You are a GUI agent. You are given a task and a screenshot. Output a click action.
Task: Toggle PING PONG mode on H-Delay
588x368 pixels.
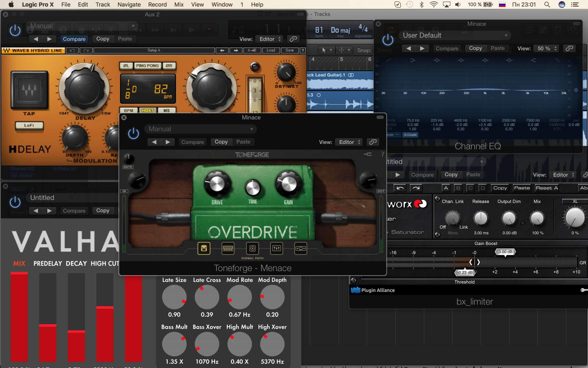[x=147, y=66]
